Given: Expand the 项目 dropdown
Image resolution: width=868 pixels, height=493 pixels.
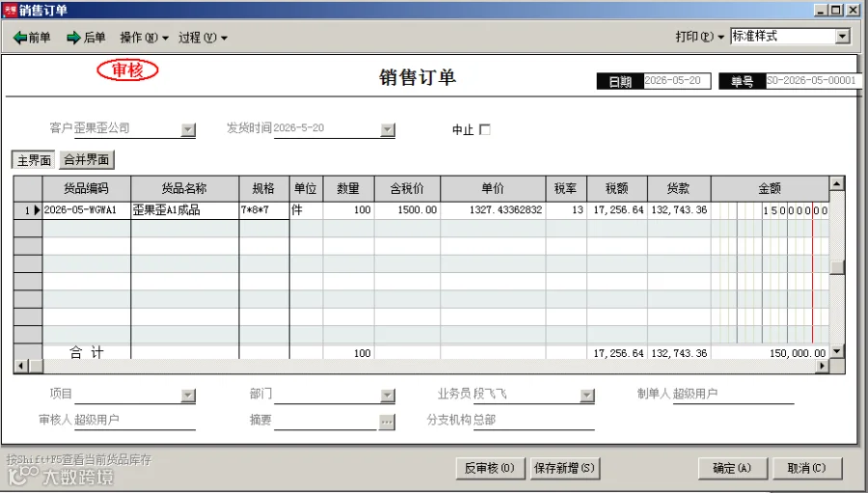Looking at the screenshot, I should pyautogui.click(x=188, y=395).
